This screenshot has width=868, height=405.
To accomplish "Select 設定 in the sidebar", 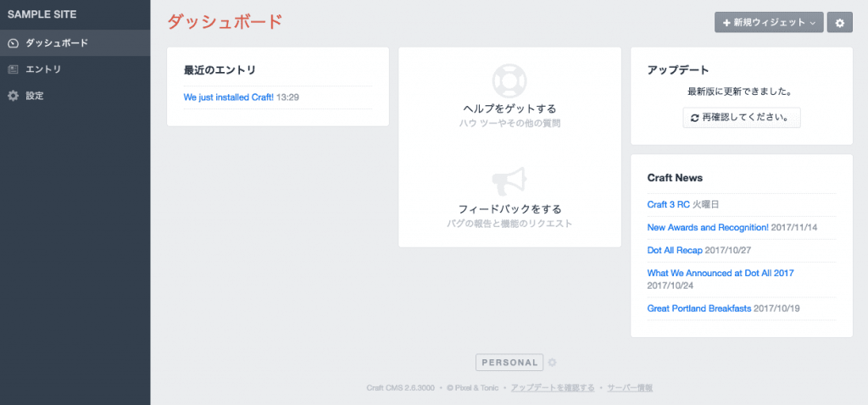I will pyautogui.click(x=35, y=96).
